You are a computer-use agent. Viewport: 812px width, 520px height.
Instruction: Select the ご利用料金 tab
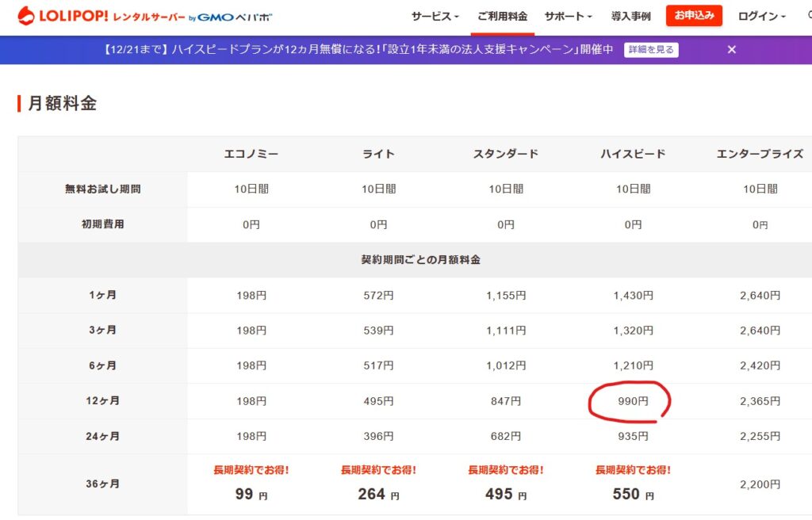click(502, 16)
